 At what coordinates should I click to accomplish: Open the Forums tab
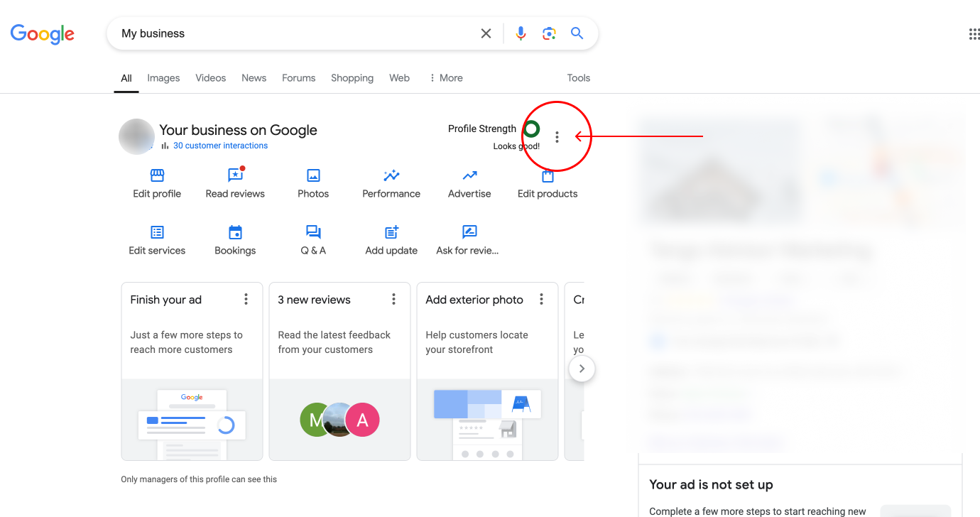click(x=299, y=78)
